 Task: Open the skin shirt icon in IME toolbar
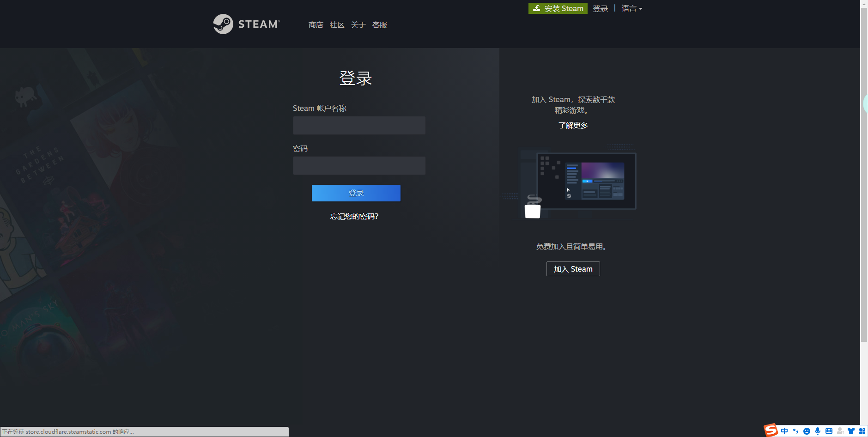coord(851,431)
